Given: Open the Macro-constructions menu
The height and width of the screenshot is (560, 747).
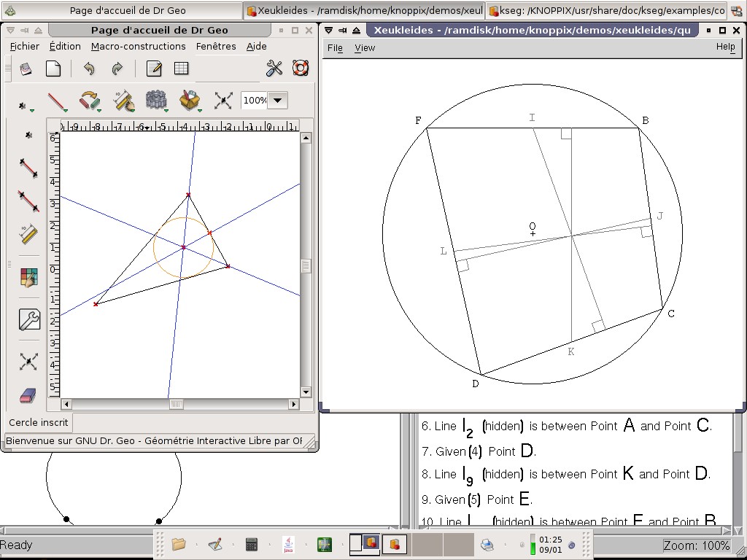Looking at the screenshot, I should pos(138,46).
